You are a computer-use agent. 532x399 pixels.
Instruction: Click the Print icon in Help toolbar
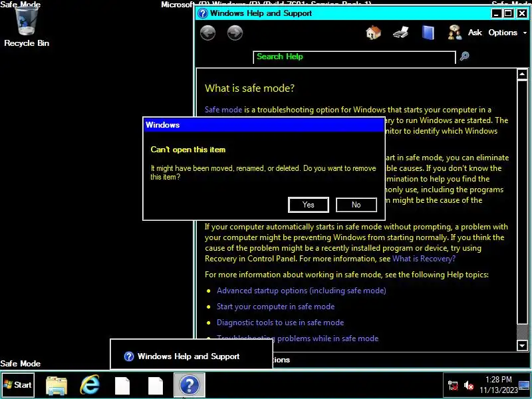[401, 33]
